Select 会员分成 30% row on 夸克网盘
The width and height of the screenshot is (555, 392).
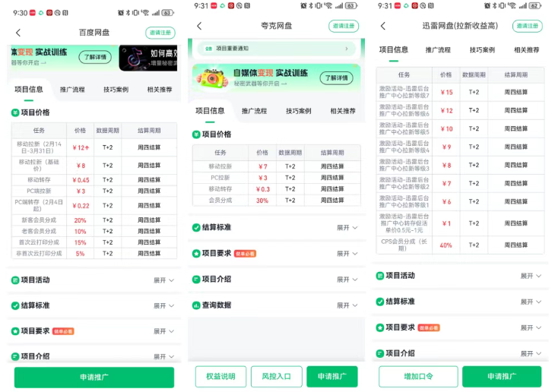tap(277, 201)
